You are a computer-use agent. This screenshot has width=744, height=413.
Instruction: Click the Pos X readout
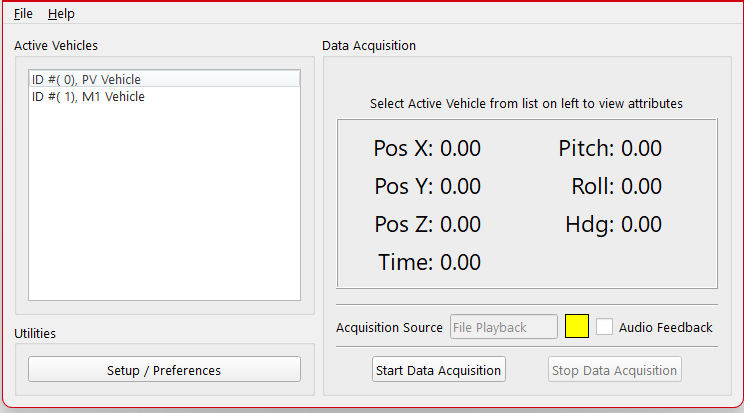tap(427, 149)
